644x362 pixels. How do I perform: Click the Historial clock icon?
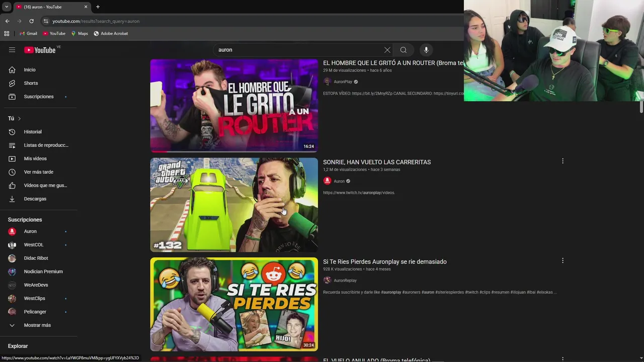pos(12,132)
